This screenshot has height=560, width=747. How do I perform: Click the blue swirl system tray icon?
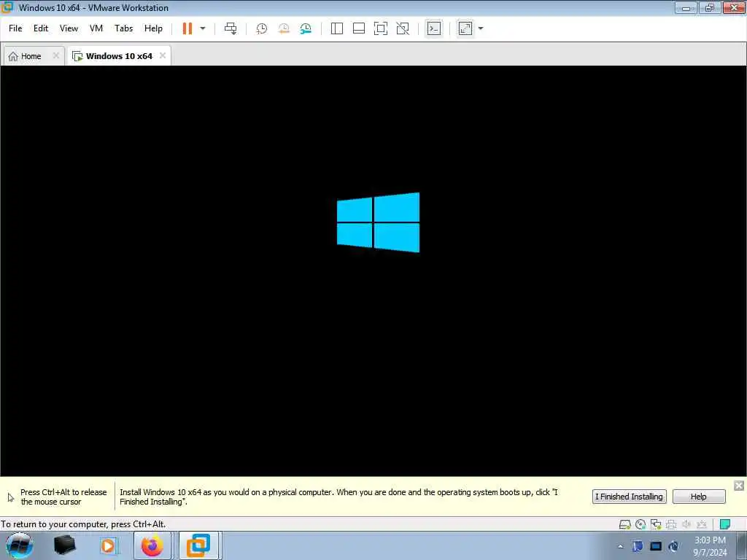[x=673, y=546]
